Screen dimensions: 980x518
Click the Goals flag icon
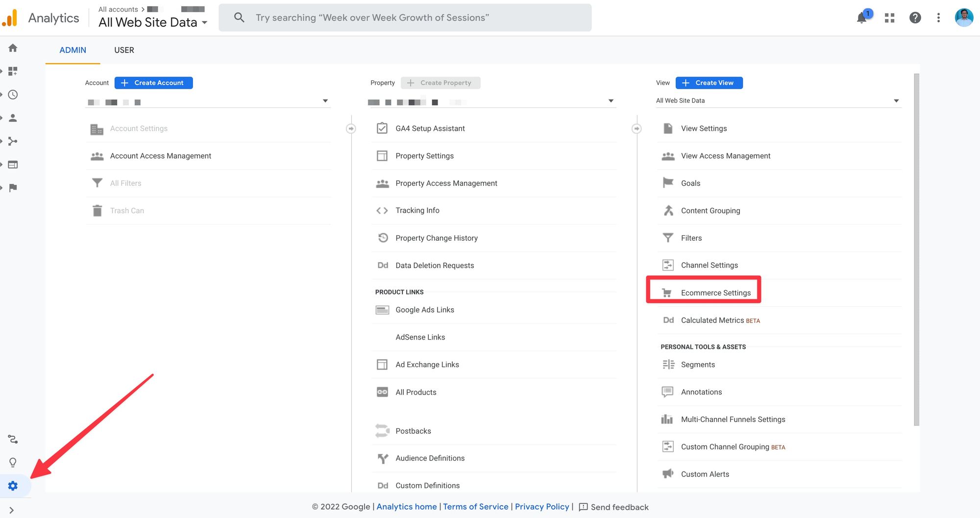(x=668, y=183)
